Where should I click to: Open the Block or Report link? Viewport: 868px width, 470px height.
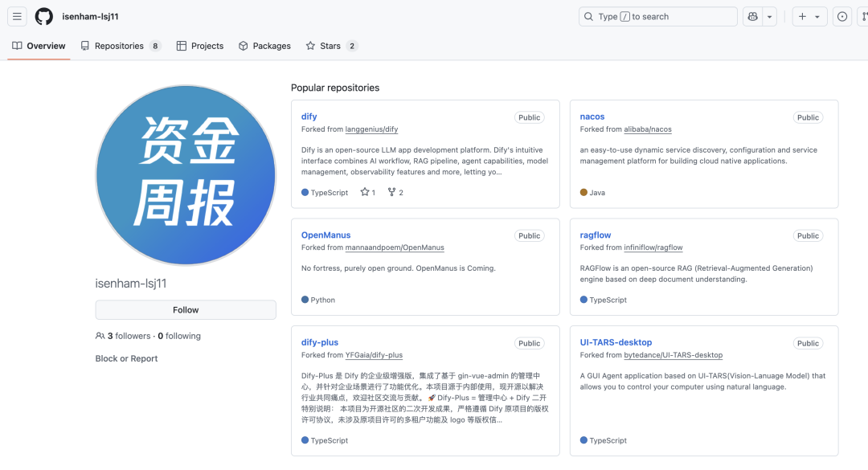[x=126, y=358]
